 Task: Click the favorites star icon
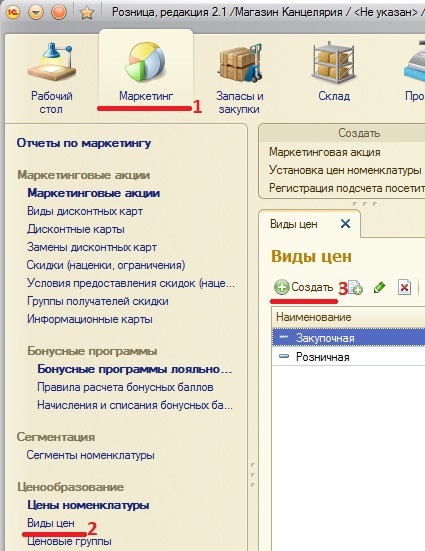tap(87, 13)
